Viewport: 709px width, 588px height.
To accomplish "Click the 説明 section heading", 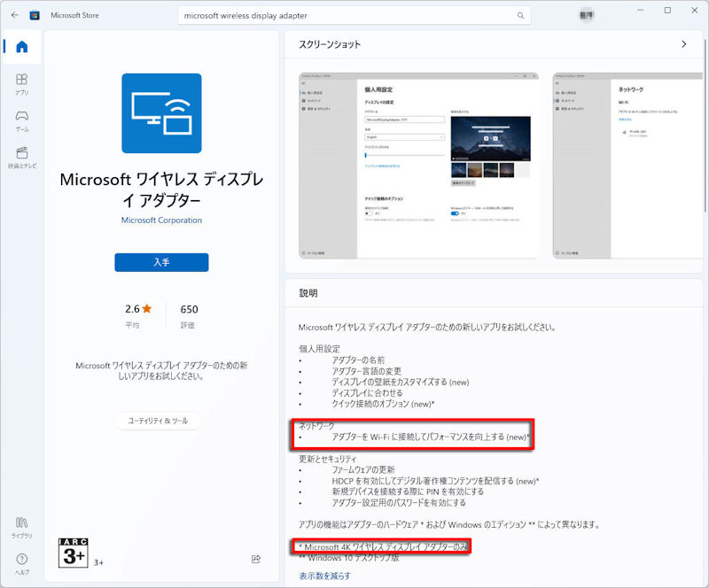I will pyautogui.click(x=308, y=293).
